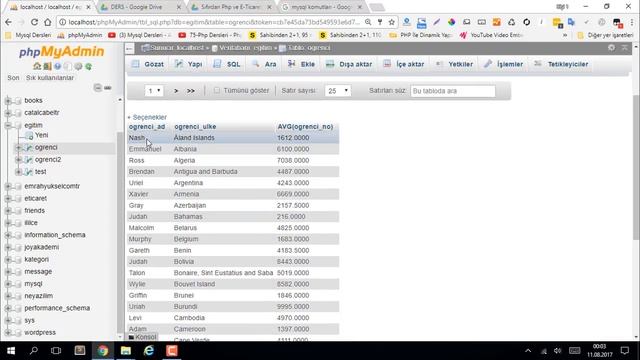The image size is (640, 360).
Task: Switch to mysql komutları Google tab
Action: point(322,7)
